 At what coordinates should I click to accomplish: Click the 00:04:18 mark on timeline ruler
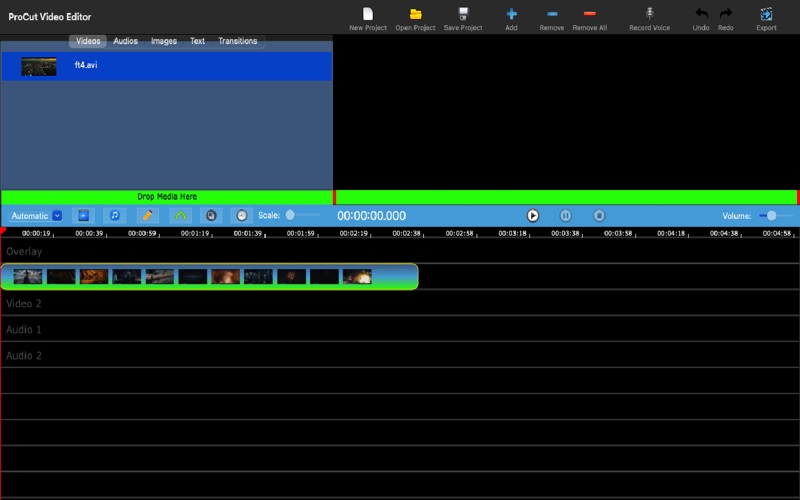point(671,233)
